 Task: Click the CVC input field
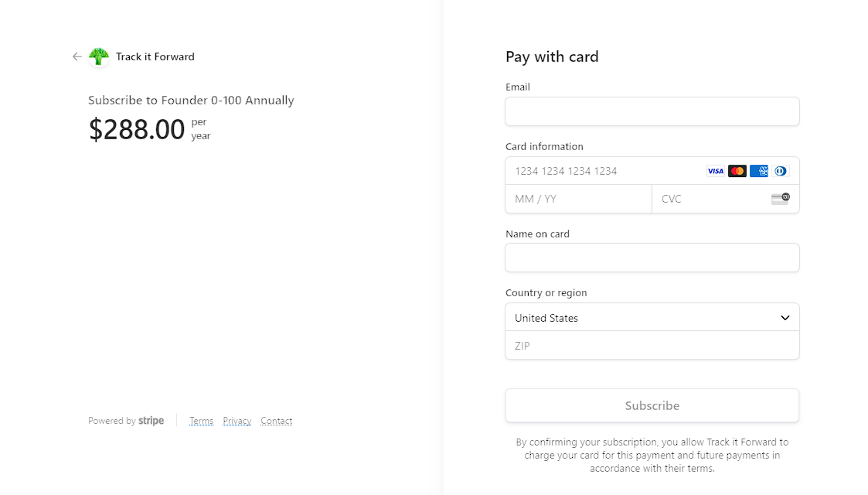[711, 199]
